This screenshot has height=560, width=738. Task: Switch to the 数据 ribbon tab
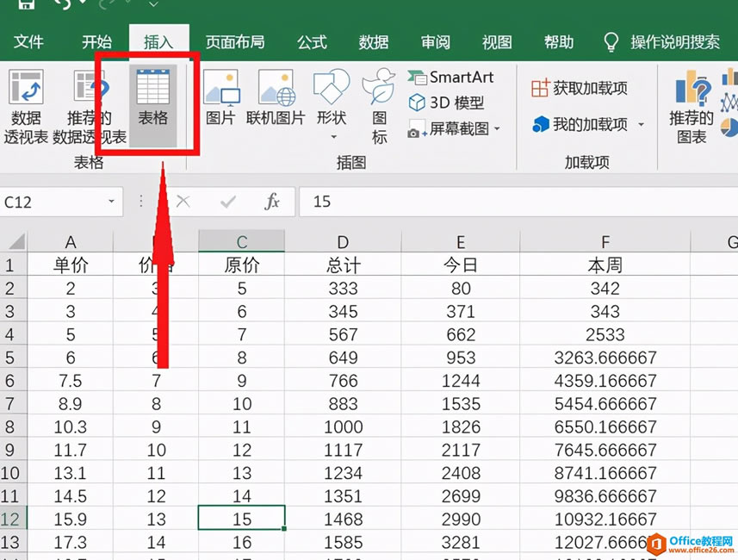pos(373,42)
